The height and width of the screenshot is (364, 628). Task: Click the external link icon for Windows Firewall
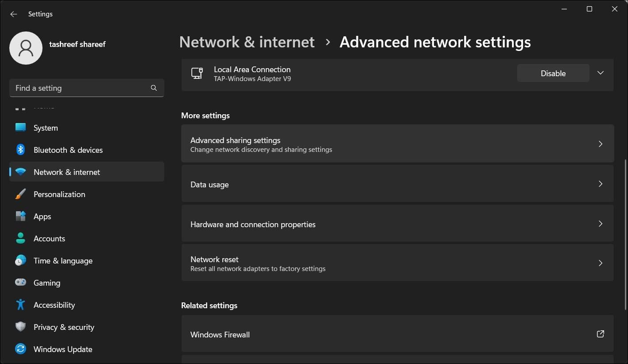tap(601, 334)
